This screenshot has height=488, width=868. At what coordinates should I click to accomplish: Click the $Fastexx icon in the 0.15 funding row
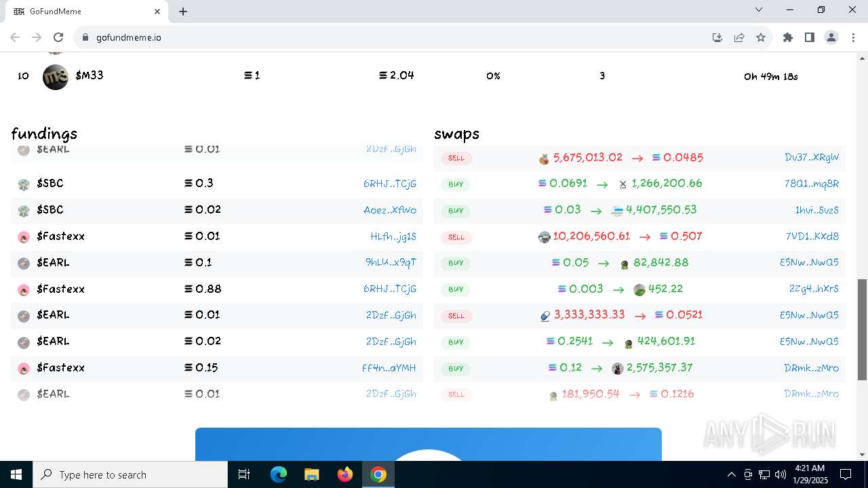(x=24, y=369)
